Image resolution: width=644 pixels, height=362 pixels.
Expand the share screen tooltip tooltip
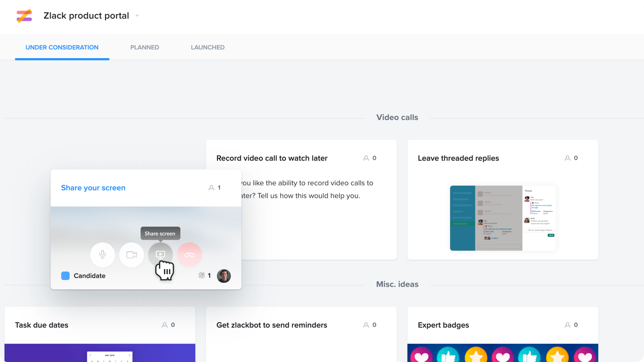click(160, 233)
